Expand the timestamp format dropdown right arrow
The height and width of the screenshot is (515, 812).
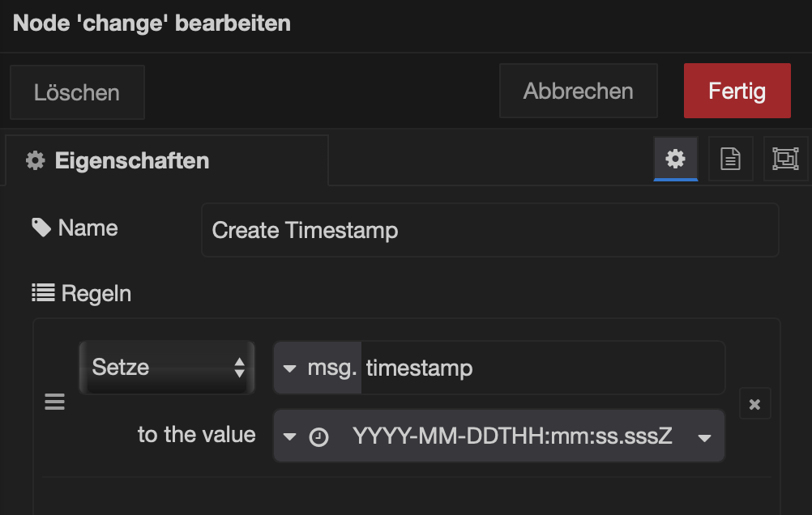pos(704,437)
